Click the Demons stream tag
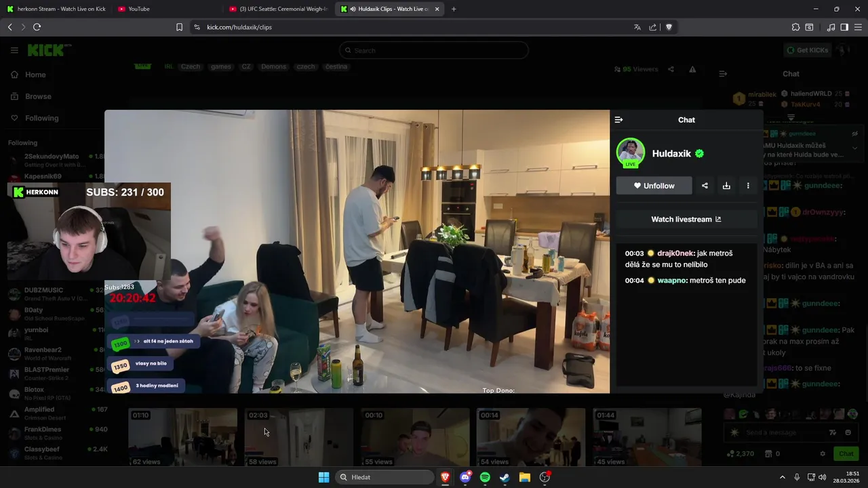Viewport: 868px width, 488px height. (274, 66)
